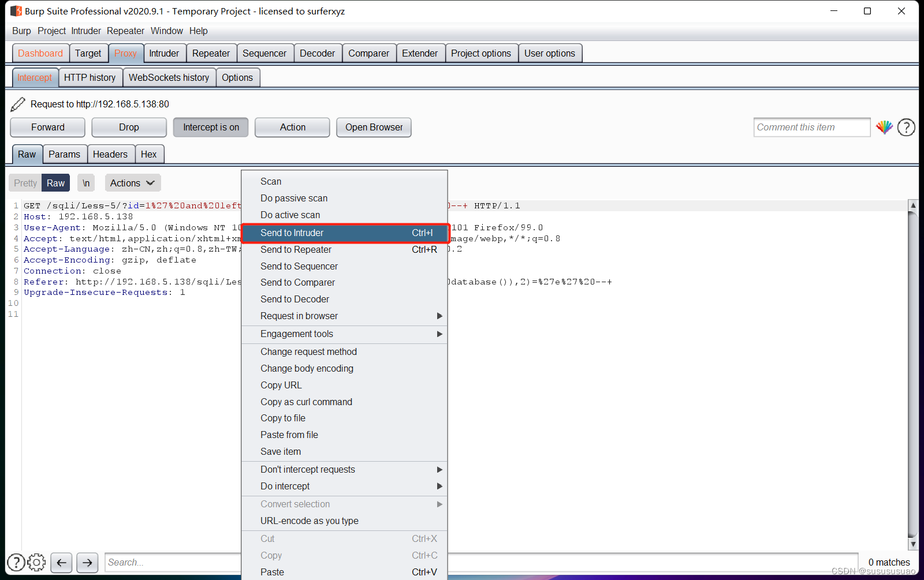Open the highlight color picker icon

884,127
